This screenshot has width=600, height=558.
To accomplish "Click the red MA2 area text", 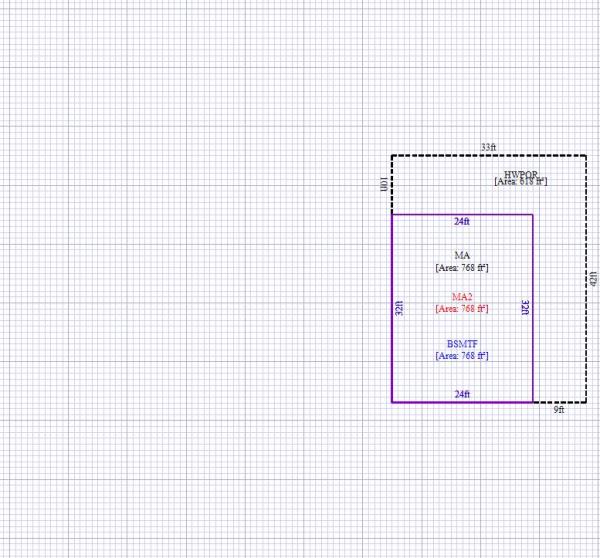I will click(x=462, y=309).
